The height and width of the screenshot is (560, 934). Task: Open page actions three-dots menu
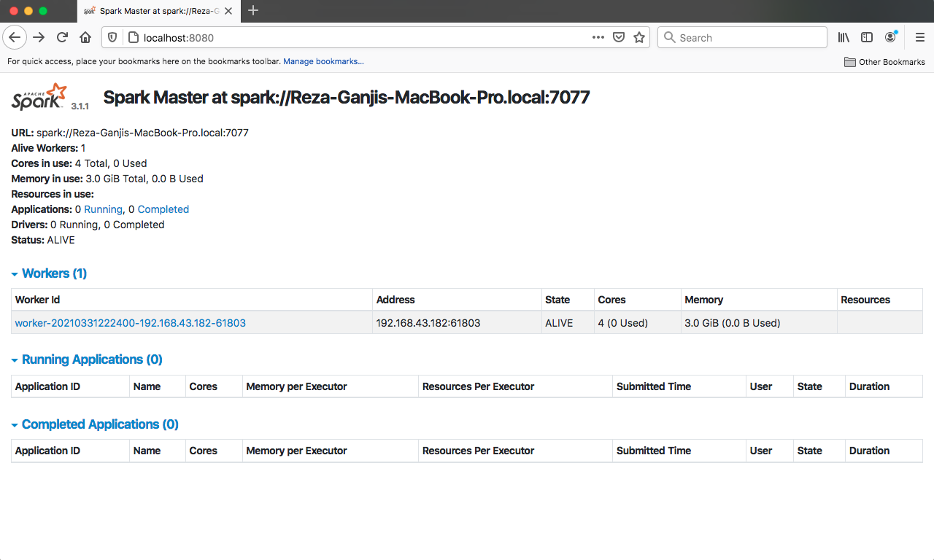598,37
